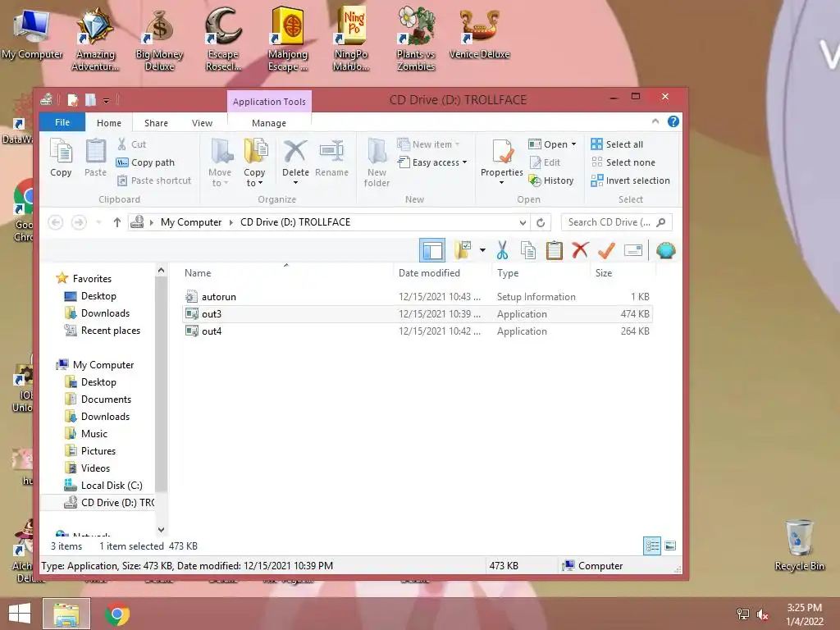Click History in the Open group
The width and height of the screenshot is (840, 630).
[x=551, y=180]
